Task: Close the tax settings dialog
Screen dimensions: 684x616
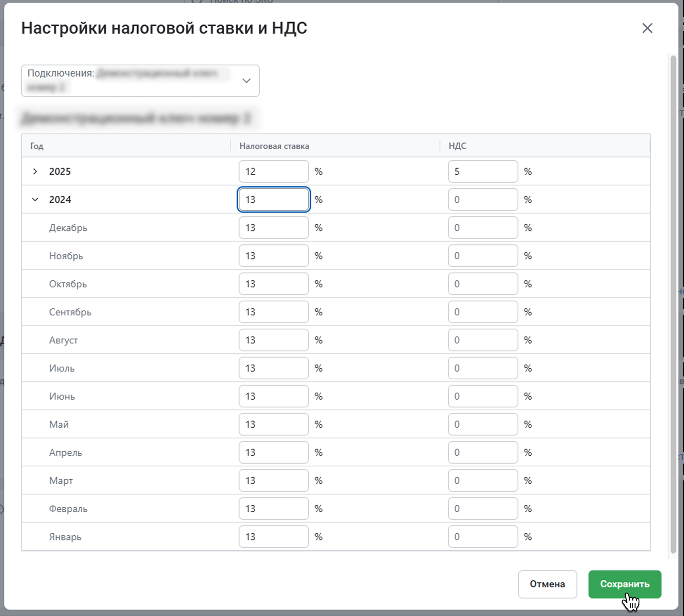Action: tap(647, 28)
